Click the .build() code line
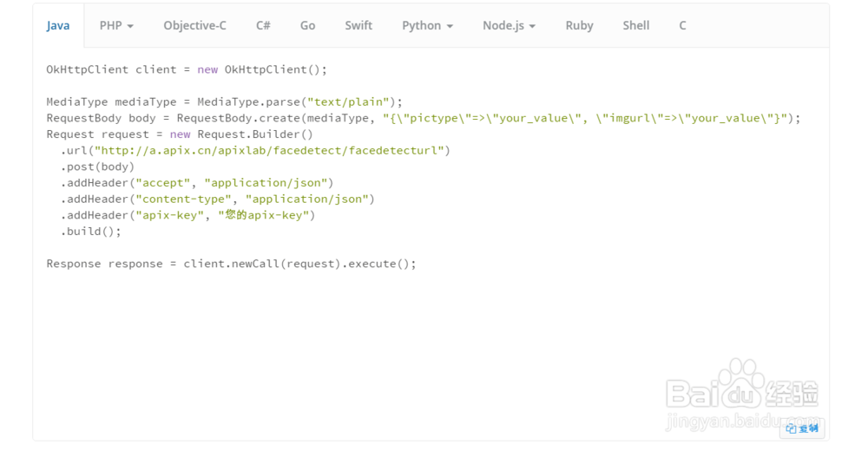 tap(91, 232)
